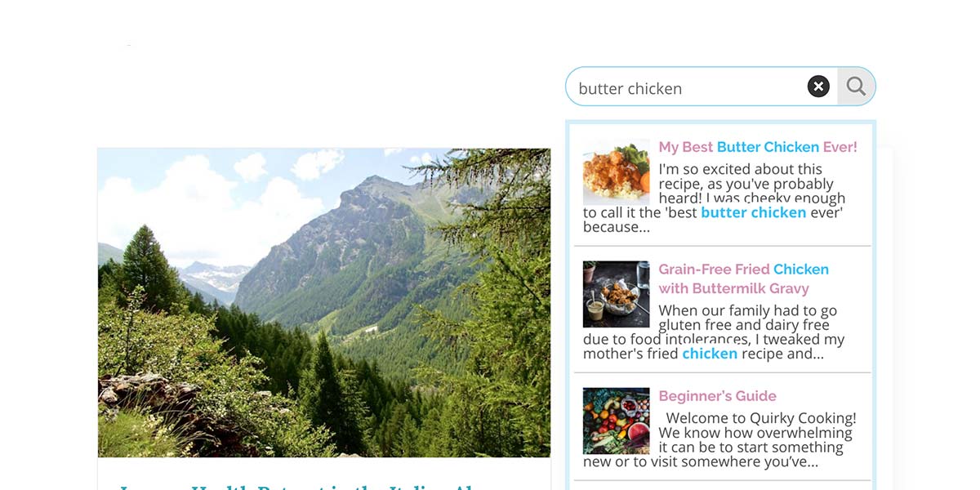Image resolution: width=980 pixels, height=490 pixels.
Task: Click blue 'Chicken' word in second result title
Action: coord(801,269)
